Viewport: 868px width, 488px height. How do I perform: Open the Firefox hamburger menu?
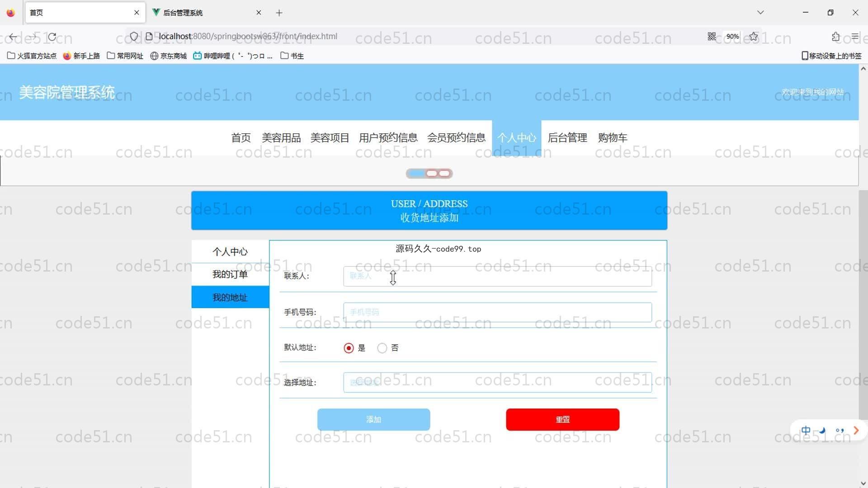click(855, 36)
